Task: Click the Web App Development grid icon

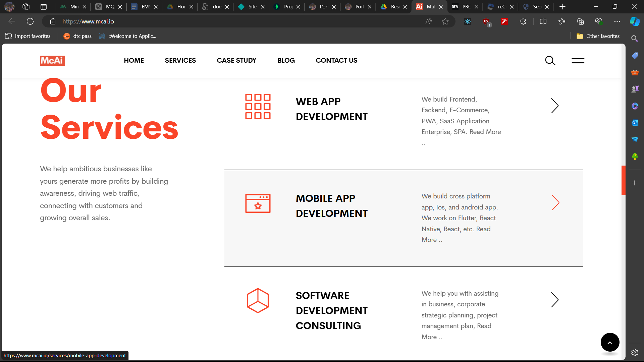Action: click(x=258, y=107)
